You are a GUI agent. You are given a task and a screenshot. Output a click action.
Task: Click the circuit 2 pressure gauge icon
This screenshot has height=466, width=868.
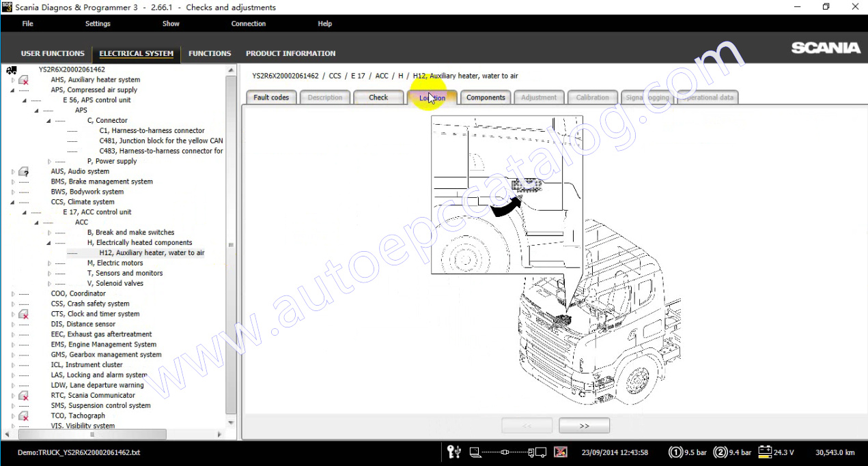[x=720, y=452]
